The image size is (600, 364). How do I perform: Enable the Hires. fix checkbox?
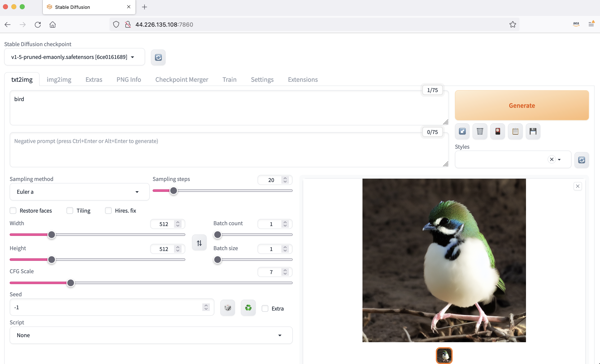[108, 211]
